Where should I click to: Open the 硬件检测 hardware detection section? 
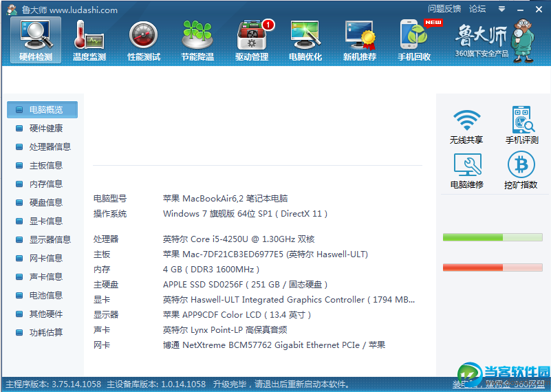pos(36,40)
